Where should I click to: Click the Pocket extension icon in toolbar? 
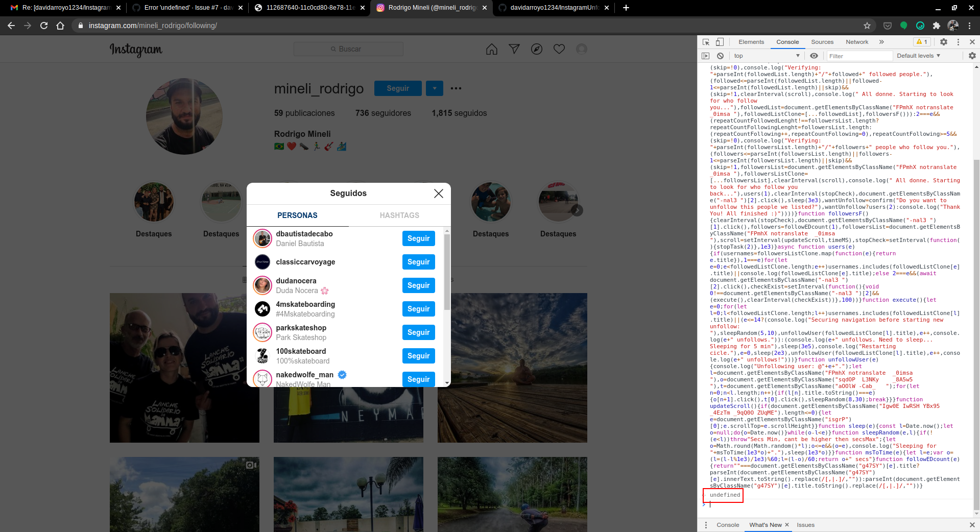click(x=888, y=26)
